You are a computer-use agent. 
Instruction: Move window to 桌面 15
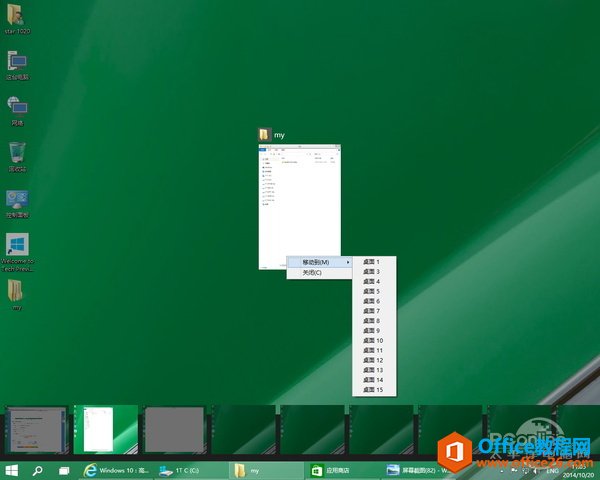click(374, 390)
